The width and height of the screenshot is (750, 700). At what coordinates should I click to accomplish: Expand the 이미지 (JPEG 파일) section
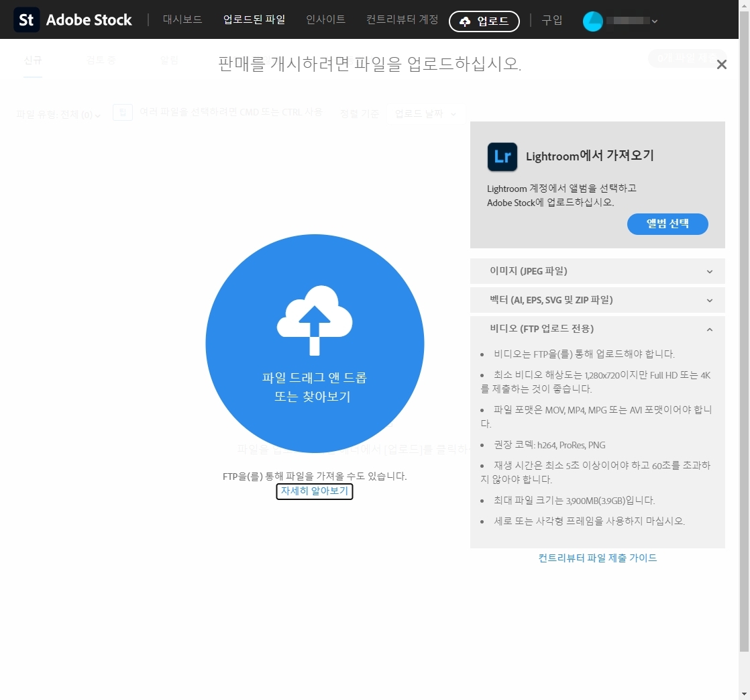point(598,271)
